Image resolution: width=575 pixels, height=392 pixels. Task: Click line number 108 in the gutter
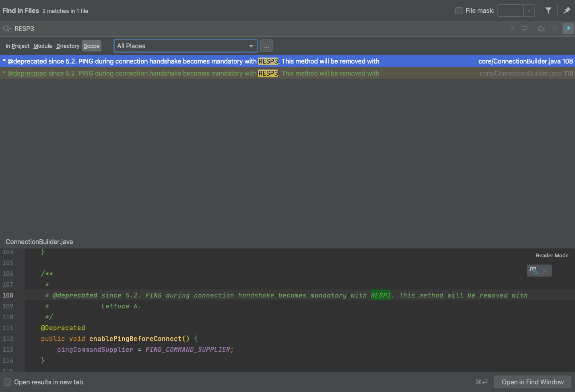[x=8, y=295]
